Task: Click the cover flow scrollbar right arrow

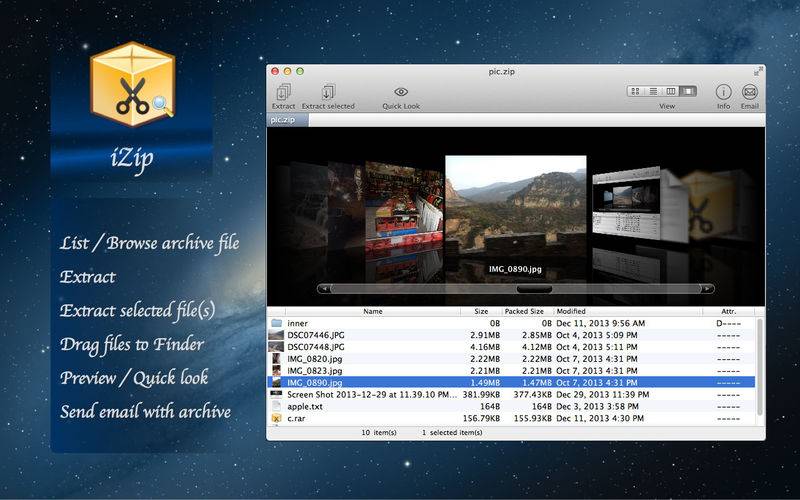Action: (x=707, y=289)
